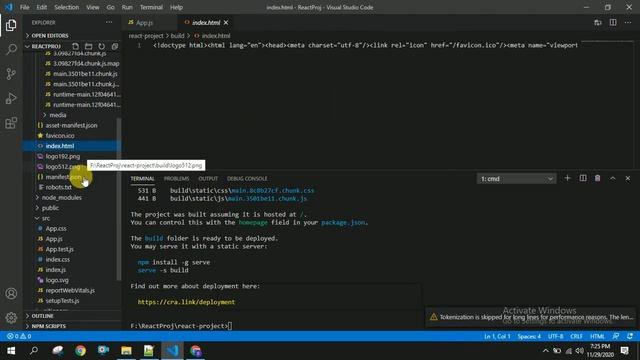The height and width of the screenshot is (360, 640).
Task: Open the Selection menu
Action: [x=67, y=7]
